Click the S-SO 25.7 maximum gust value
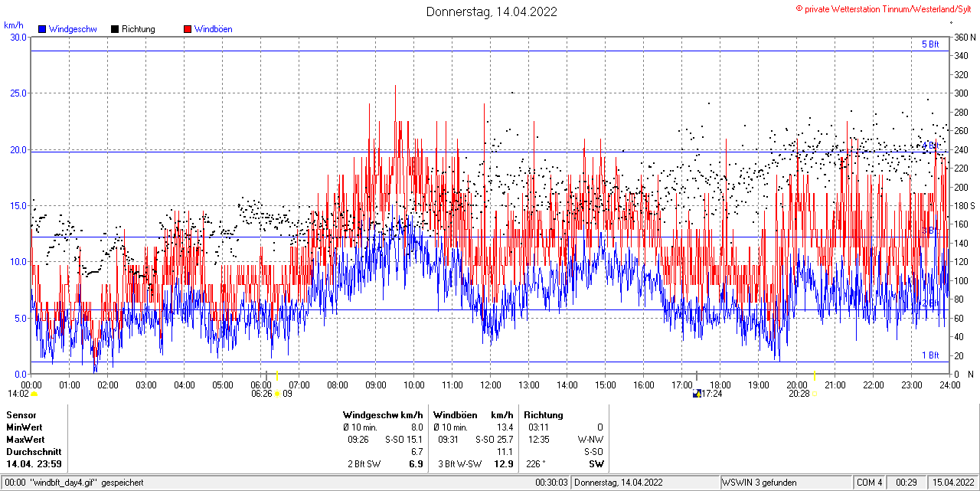 point(494,440)
